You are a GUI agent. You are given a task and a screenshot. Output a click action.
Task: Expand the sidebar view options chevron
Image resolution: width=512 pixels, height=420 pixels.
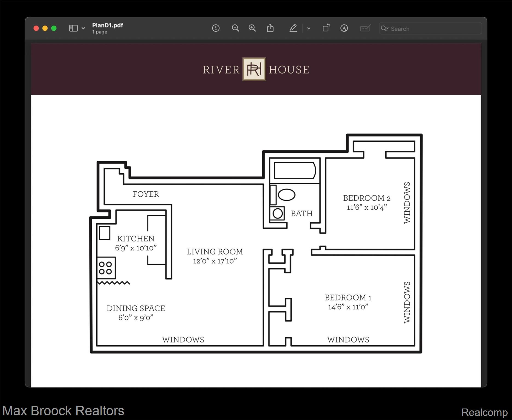pos(83,28)
